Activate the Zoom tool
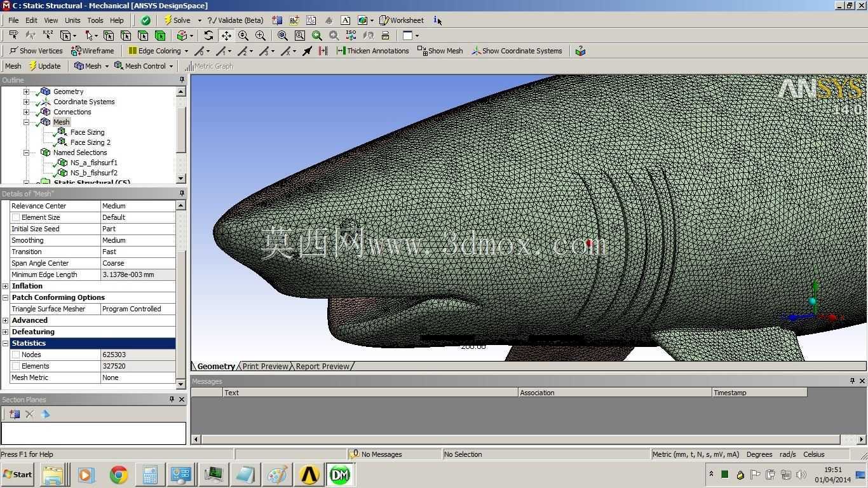Image resolution: width=868 pixels, height=488 pixels. pos(243,36)
